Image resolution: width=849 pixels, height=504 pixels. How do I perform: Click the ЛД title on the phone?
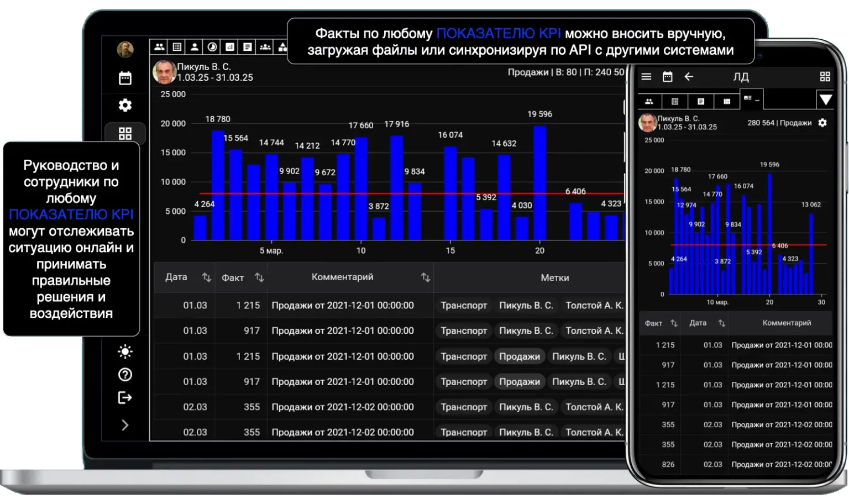pyautogui.click(x=741, y=77)
